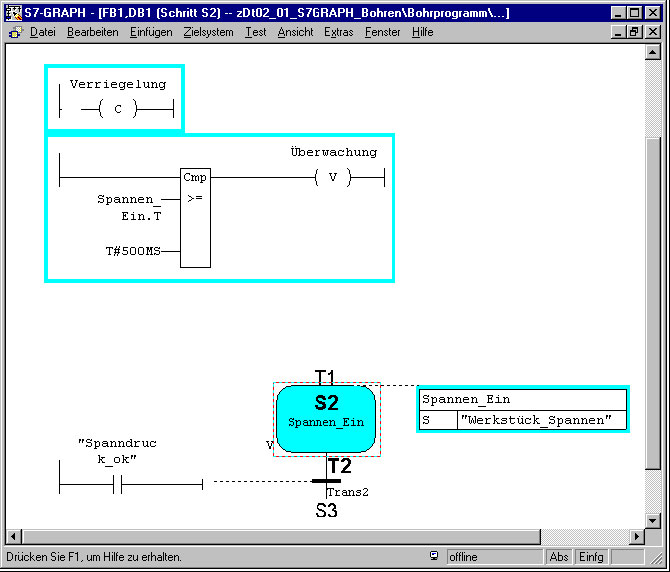Restore the inner document window

coord(633,32)
